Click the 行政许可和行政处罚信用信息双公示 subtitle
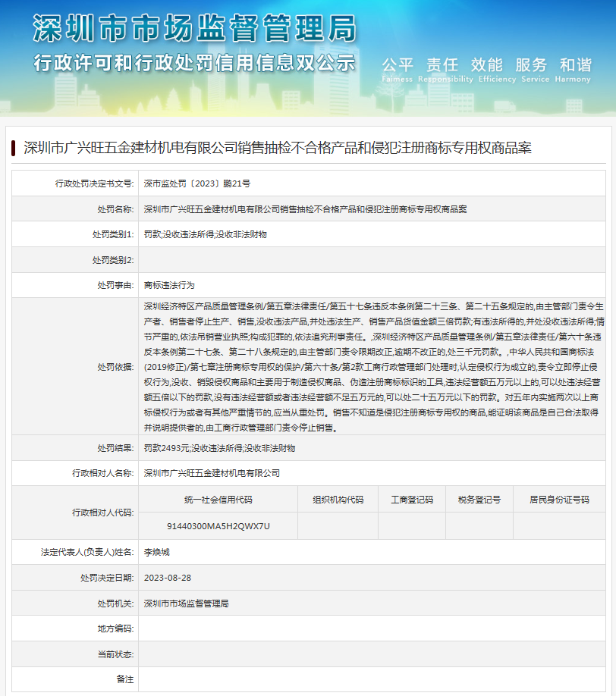Screen dimensions: 616x696 tap(194, 63)
